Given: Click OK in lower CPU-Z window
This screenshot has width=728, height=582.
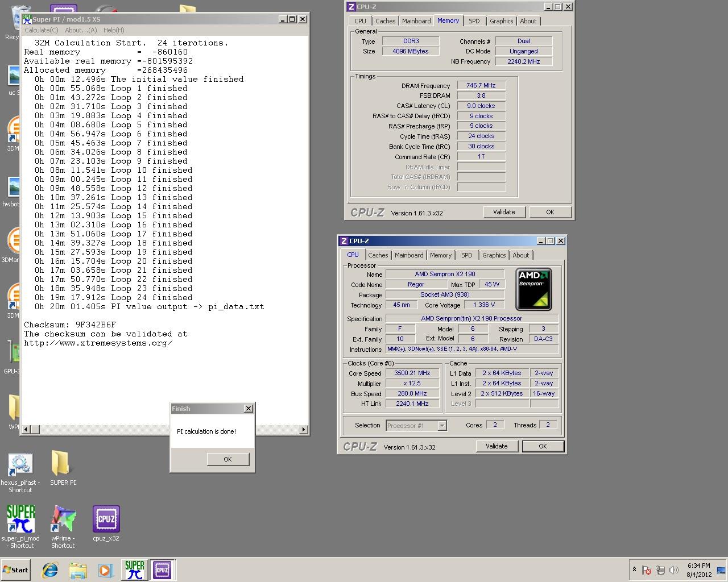Looking at the screenshot, I should tap(543, 446).
